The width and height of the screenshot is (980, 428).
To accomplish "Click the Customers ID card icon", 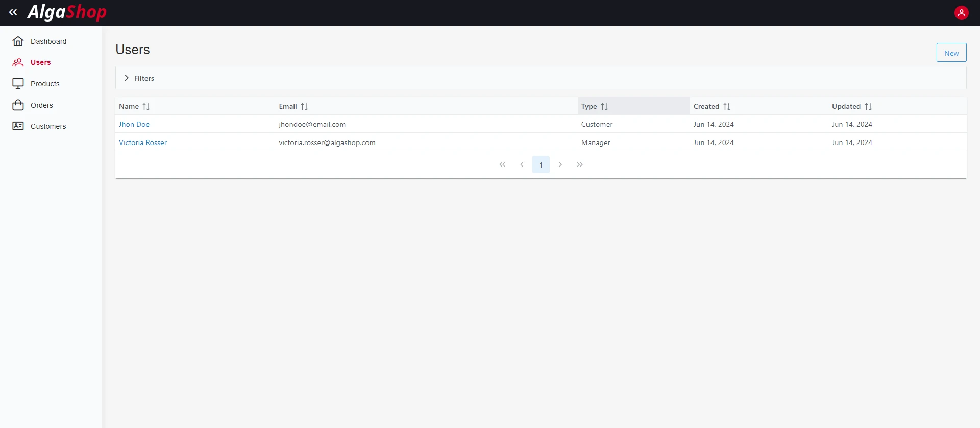I will [x=18, y=126].
